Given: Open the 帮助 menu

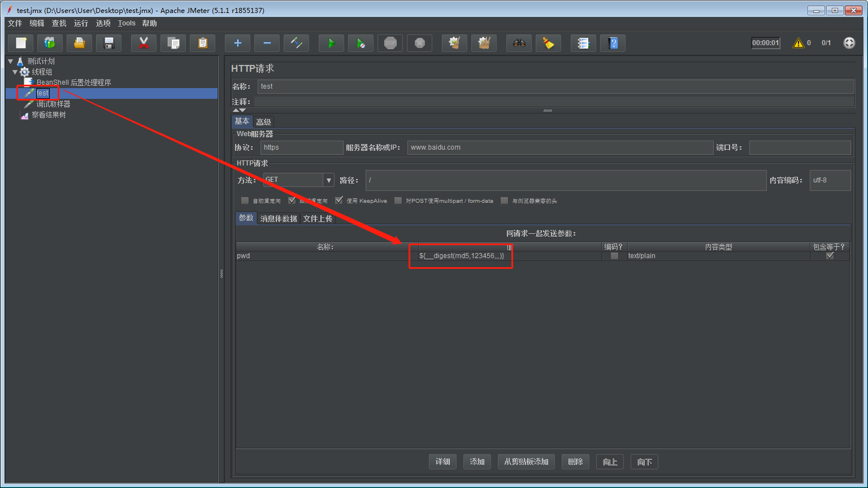Looking at the screenshot, I should click(x=149, y=23).
